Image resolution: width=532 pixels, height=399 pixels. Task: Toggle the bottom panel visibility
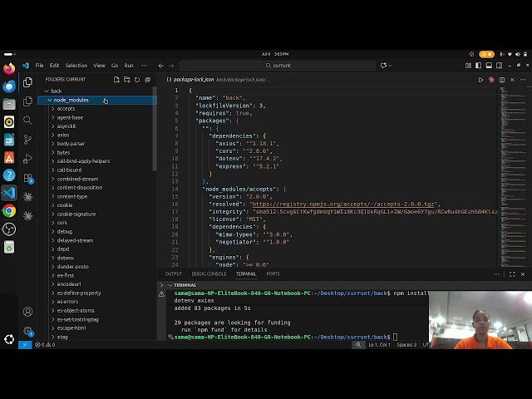tap(489, 66)
